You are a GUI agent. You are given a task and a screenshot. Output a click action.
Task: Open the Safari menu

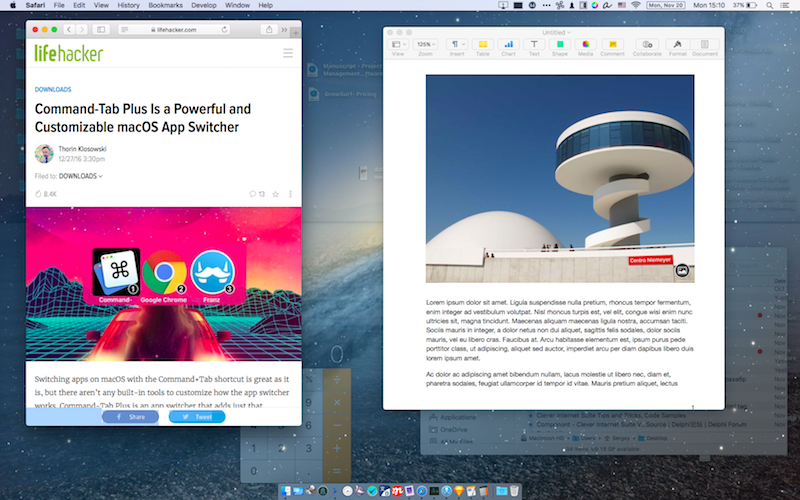[x=35, y=5]
